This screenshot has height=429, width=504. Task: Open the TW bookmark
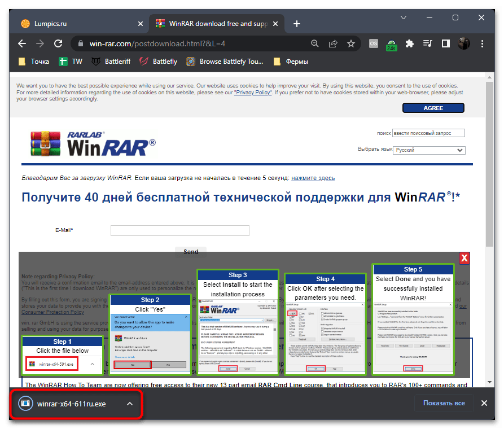[x=71, y=62]
